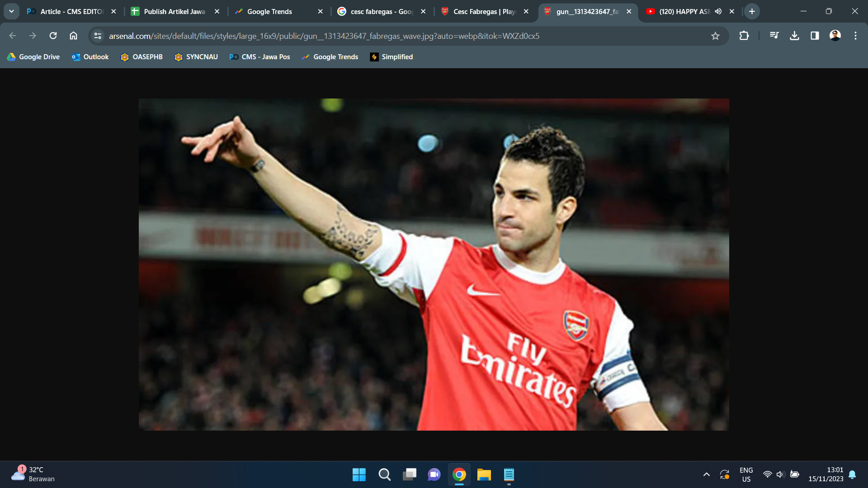Open File Explorer from taskbar
Viewport: 868px width, 488px height.
tap(484, 474)
